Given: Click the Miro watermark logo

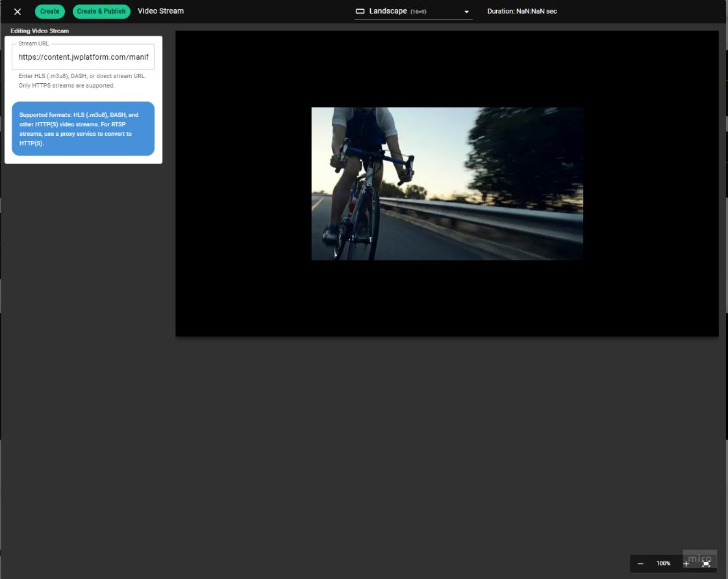Looking at the screenshot, I should pyautogui.click(x=700, y=558).
